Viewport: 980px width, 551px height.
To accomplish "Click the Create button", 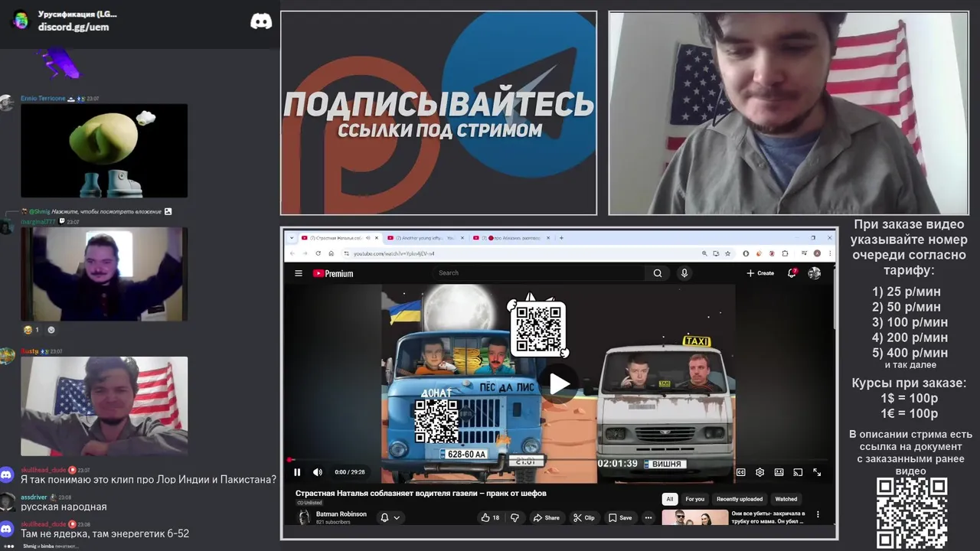I will tap(760, 273).
